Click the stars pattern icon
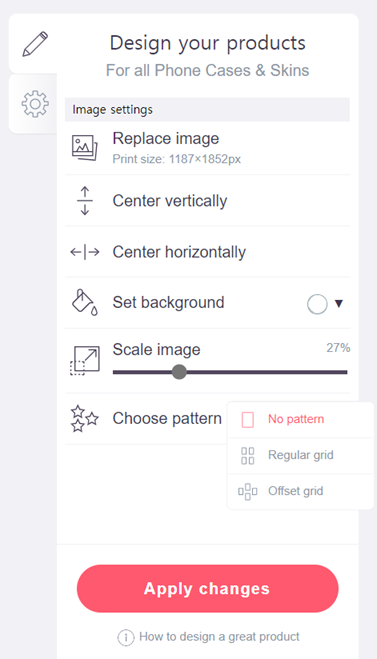The height and width of the screenshot is (659, 377). (x=84, y=419)
